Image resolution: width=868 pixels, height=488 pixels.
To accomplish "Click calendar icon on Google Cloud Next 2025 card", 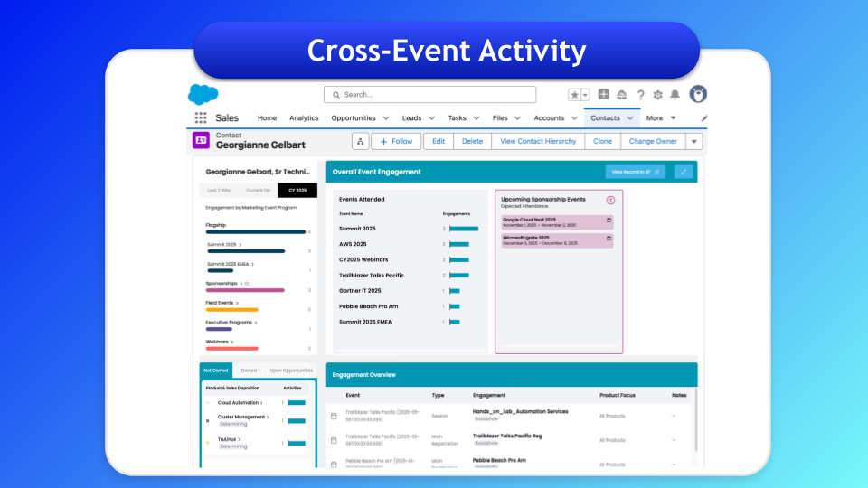I will [609, 221].
